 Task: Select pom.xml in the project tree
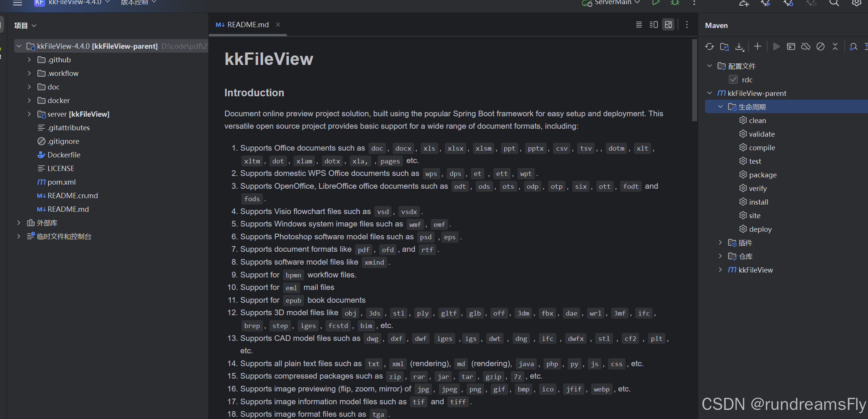(57, 182)
